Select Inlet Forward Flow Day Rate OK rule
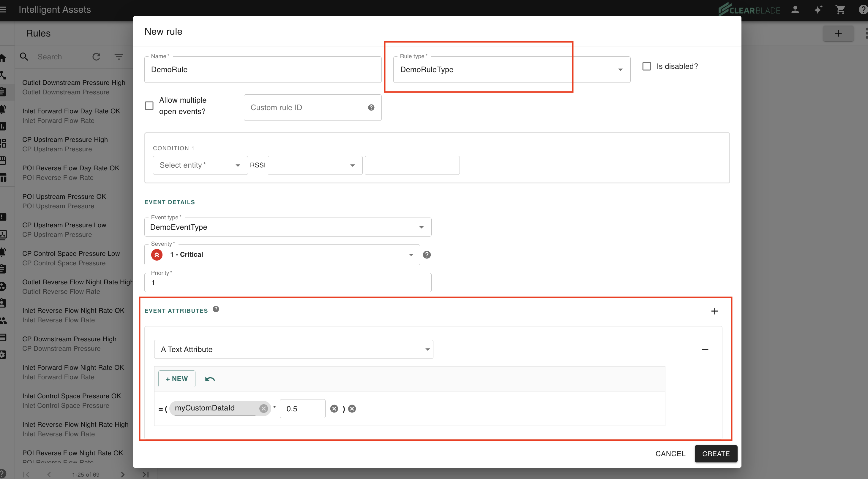Image resolution: width=868 pixels, height=479 pixels. (x=71, y=115)
